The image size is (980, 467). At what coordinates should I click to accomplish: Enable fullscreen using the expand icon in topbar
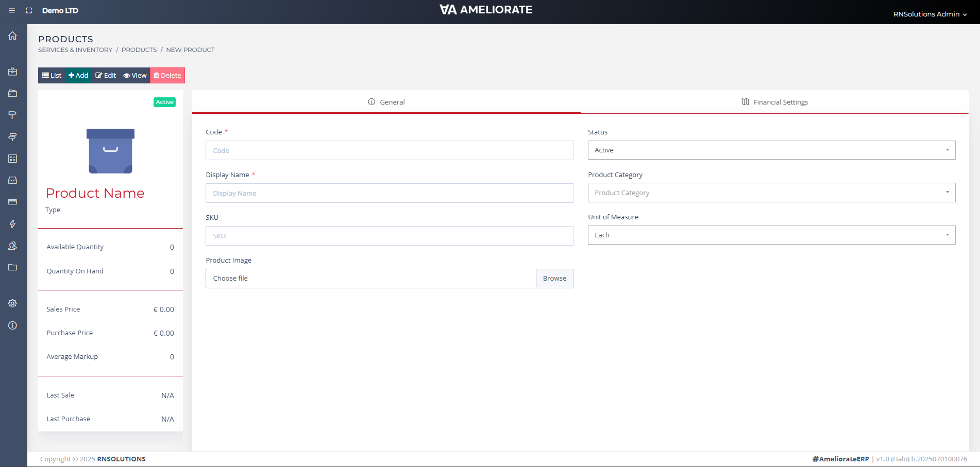pyautogui.click(x=29, y=10)
